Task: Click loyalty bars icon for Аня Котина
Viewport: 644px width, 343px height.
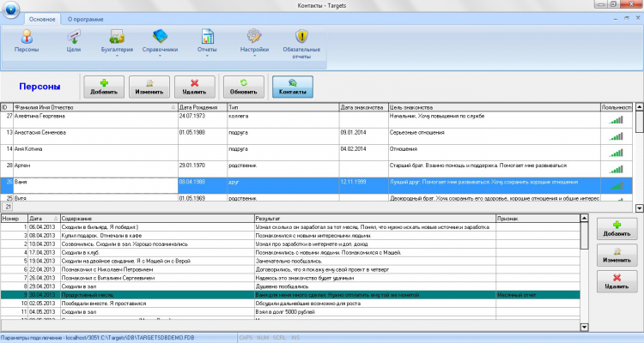Action: pyautogui.click(x=616, y=153)
